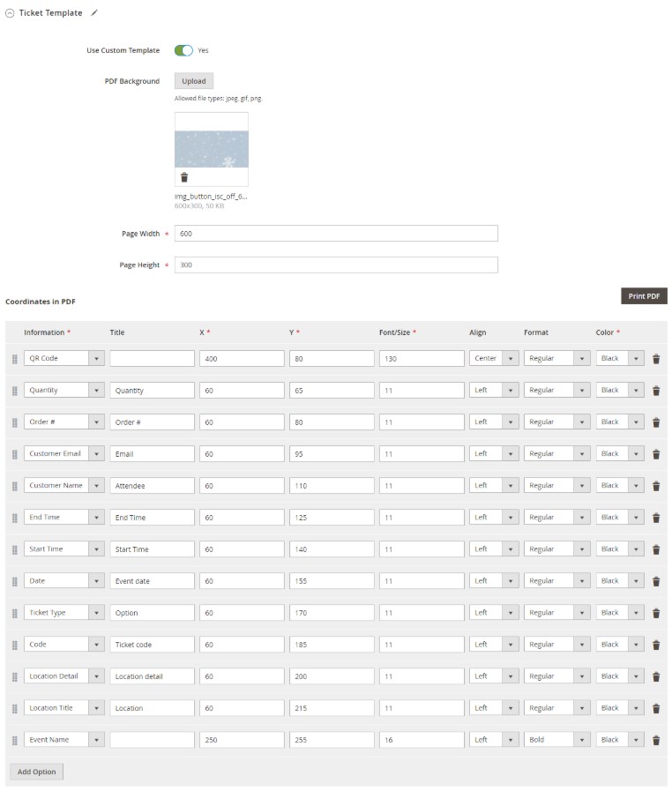Delete the Location Title row

coord(656,708)
